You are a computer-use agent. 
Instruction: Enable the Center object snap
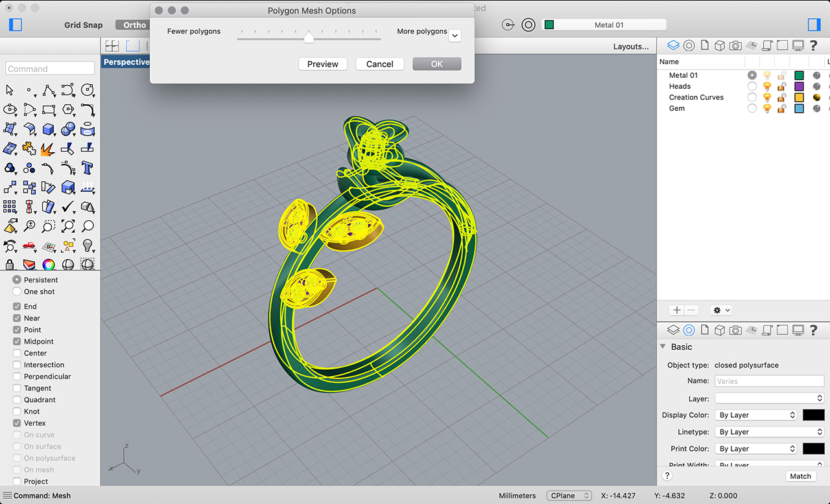click(18, 353)
